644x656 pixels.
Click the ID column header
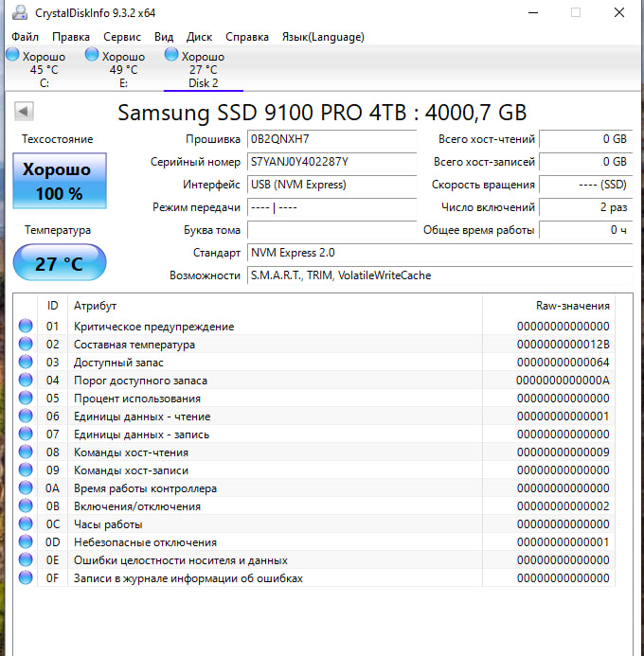52,306
